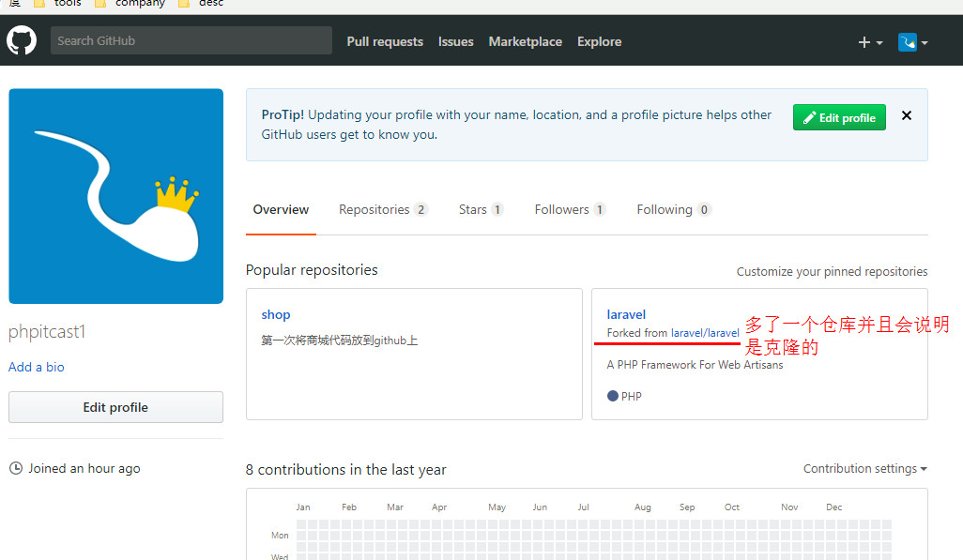The image size is (963, 560).
Task: Dismiss the ProTip banner with X
Action: pyautogui.click(x=907, y=115)
